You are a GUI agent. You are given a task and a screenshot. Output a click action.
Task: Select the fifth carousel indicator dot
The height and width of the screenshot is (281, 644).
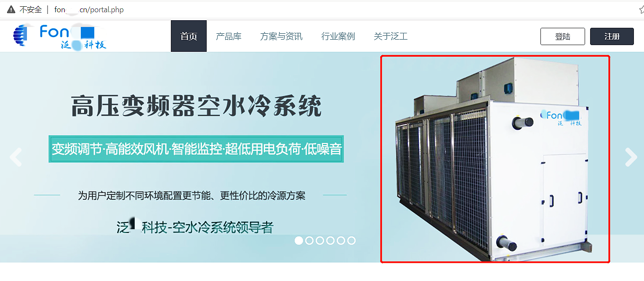coord(341,241)
